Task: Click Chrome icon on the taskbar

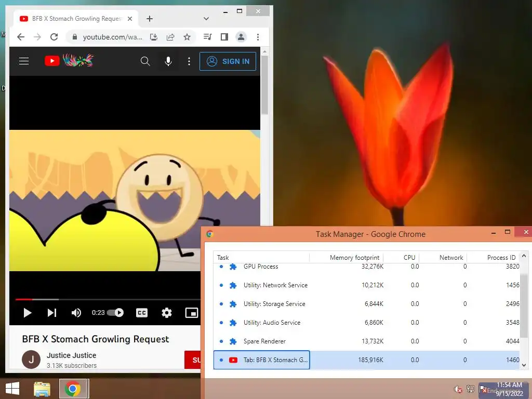Action: tap(73, 389)
